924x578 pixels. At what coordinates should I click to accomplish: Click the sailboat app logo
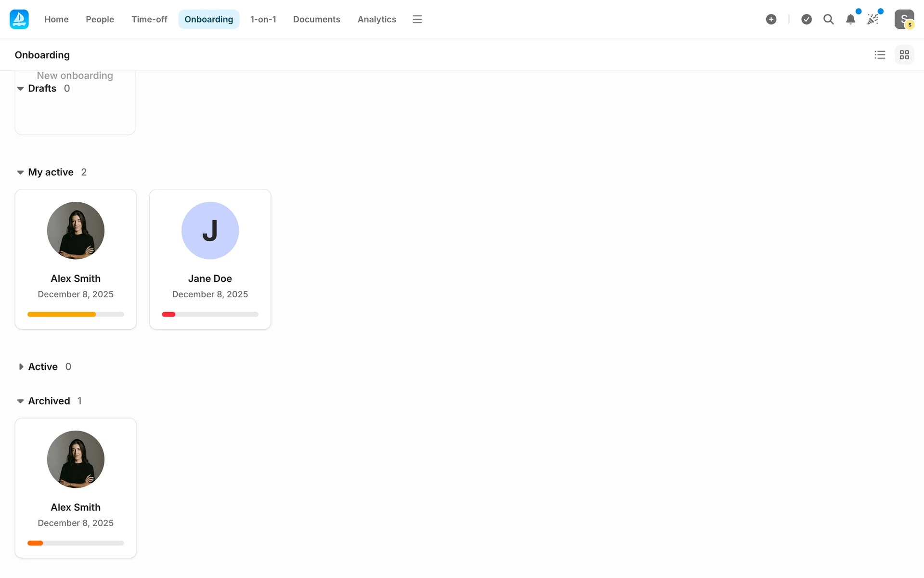click(x=19, y=19)
